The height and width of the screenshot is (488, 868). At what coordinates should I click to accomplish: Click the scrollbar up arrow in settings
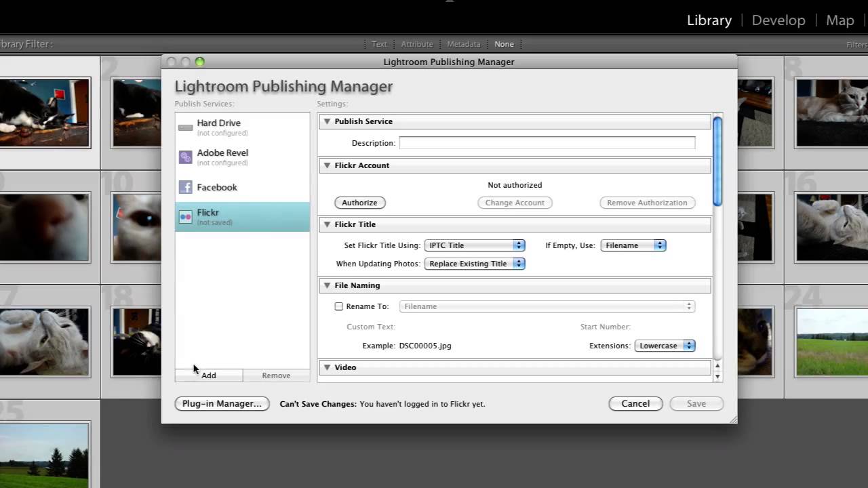(717, 367)
